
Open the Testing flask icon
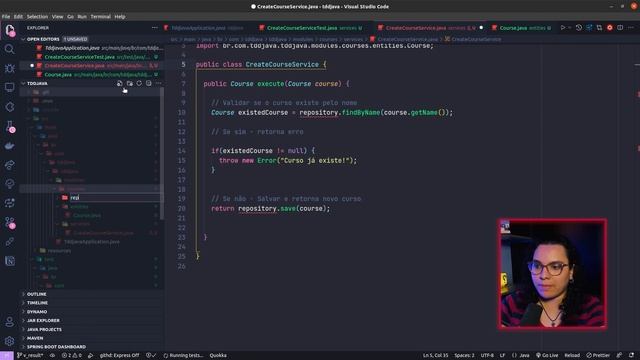point(9,127)
